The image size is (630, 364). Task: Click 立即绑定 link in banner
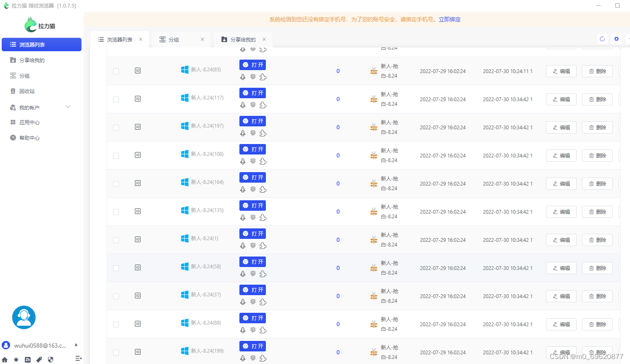pos(449,19)
